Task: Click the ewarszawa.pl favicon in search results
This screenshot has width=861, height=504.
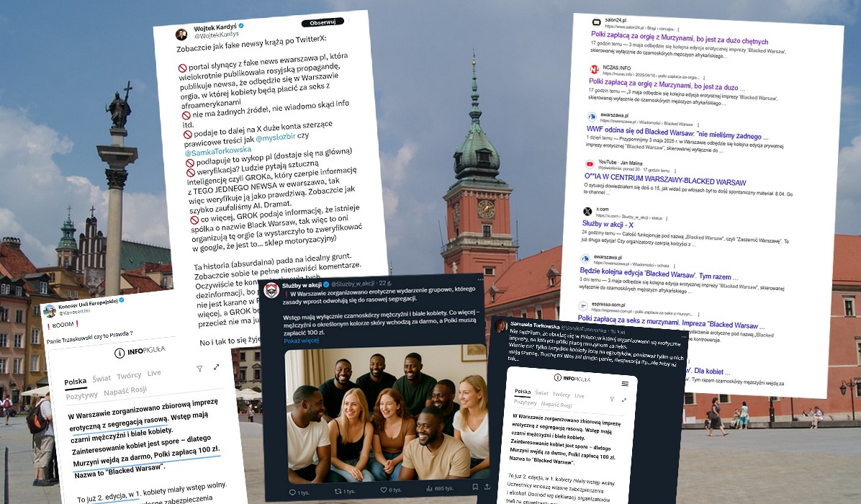Action: pos(592,116)
